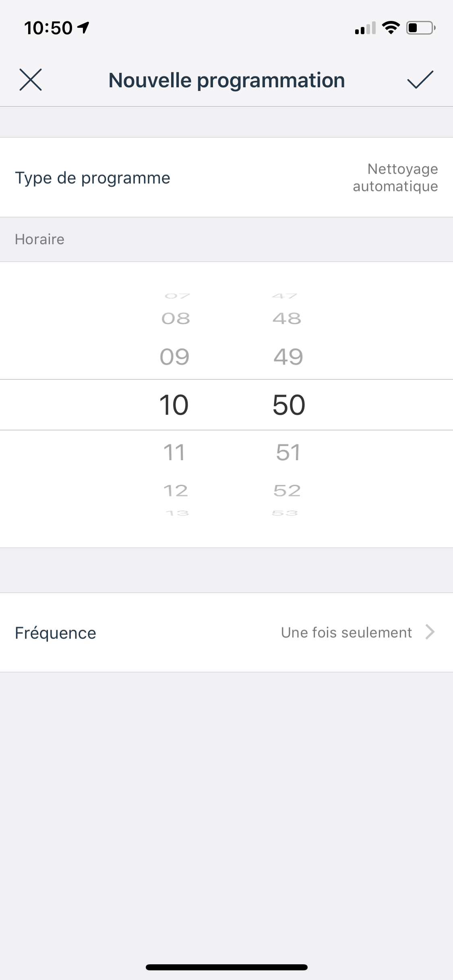Select hour 11 in picker
Screen dimensions: 453x980
point(174,452)
